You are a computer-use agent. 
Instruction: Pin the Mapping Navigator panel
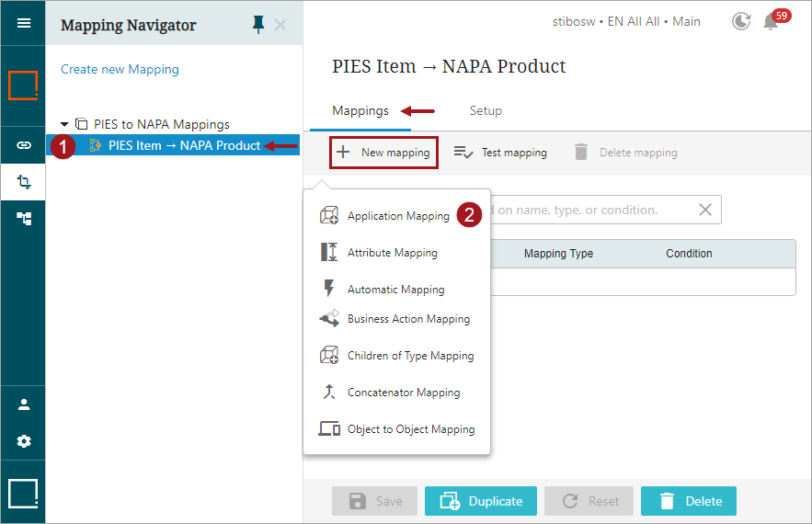coord(258,25)
